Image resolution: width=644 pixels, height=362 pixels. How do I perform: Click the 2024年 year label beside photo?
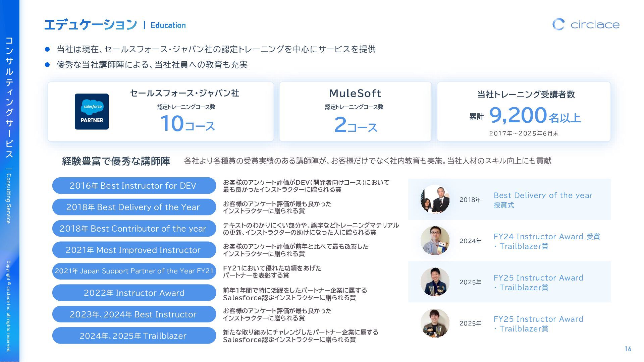pos(470,241)
